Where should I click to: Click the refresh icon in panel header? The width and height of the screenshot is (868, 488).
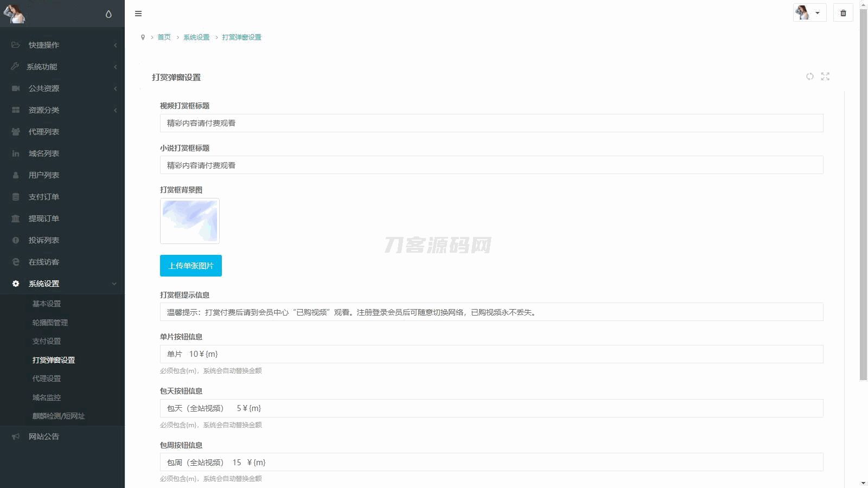coord(809,76)
